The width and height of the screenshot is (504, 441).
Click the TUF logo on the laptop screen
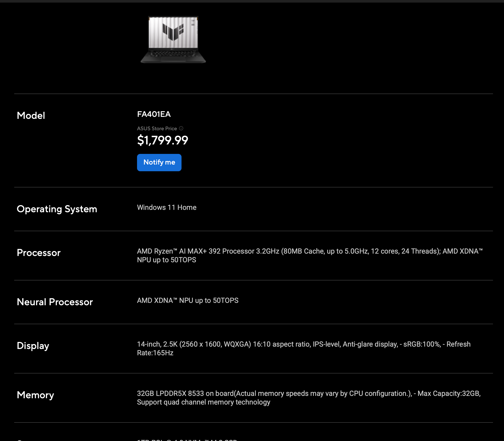point(173,32)
